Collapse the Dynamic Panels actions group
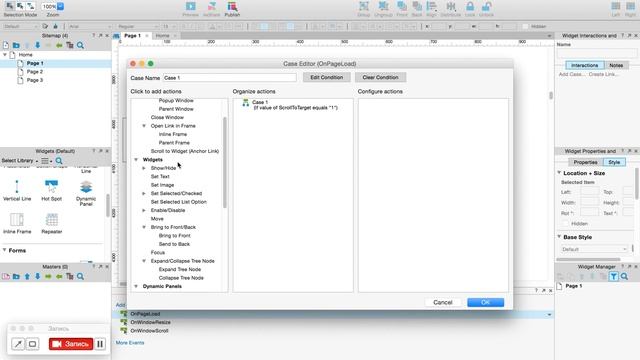This screenshot has width=640, height=360. (x=136, y=286)
